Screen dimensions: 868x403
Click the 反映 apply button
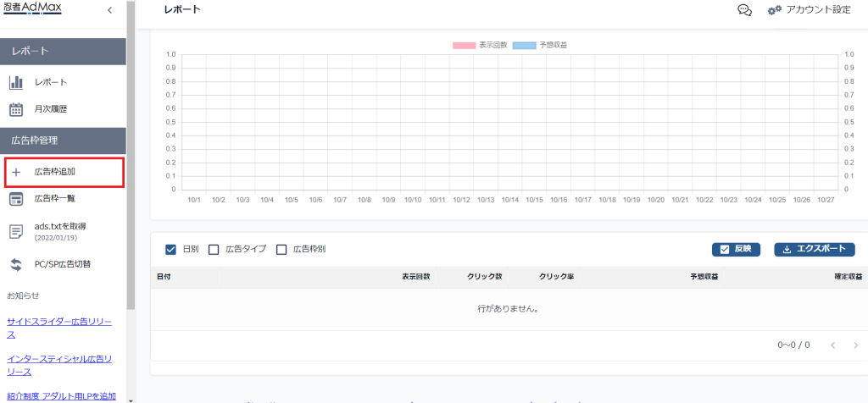tap(736, 249)
